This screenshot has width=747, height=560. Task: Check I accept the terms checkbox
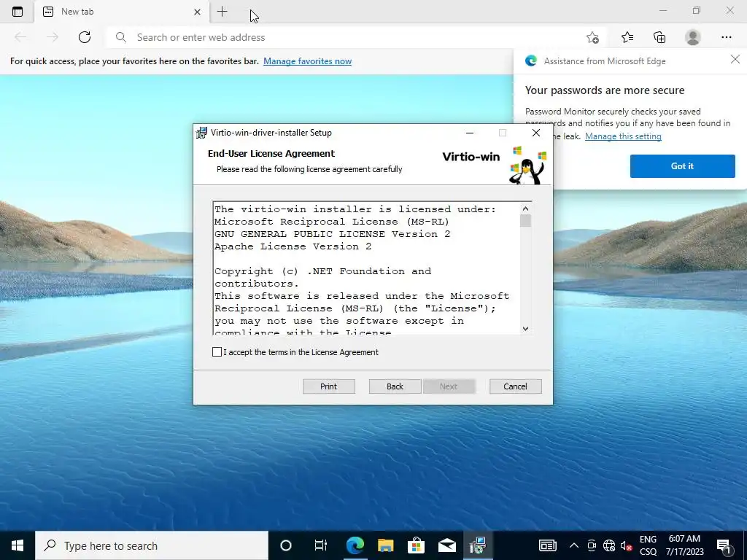[x=217, y=352]
